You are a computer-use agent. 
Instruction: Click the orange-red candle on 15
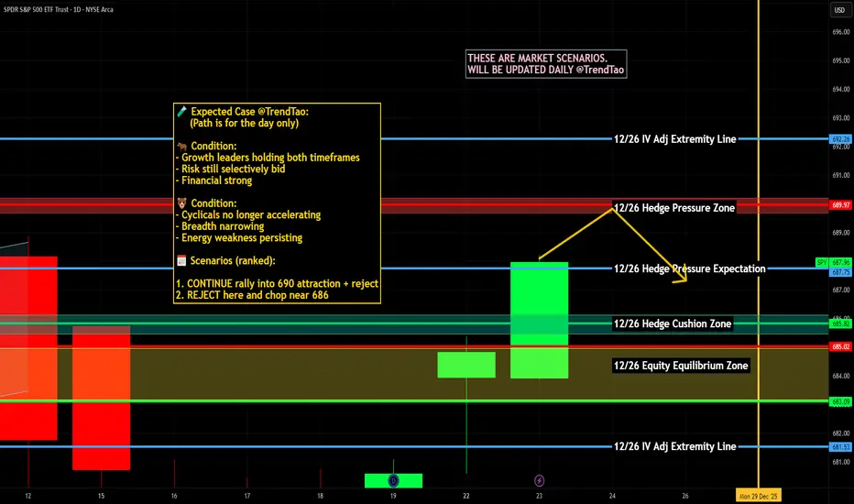click(102, 398)
